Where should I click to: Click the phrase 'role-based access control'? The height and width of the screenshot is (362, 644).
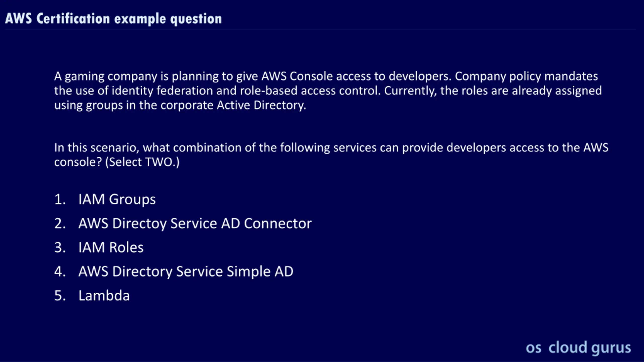(310, 91)
